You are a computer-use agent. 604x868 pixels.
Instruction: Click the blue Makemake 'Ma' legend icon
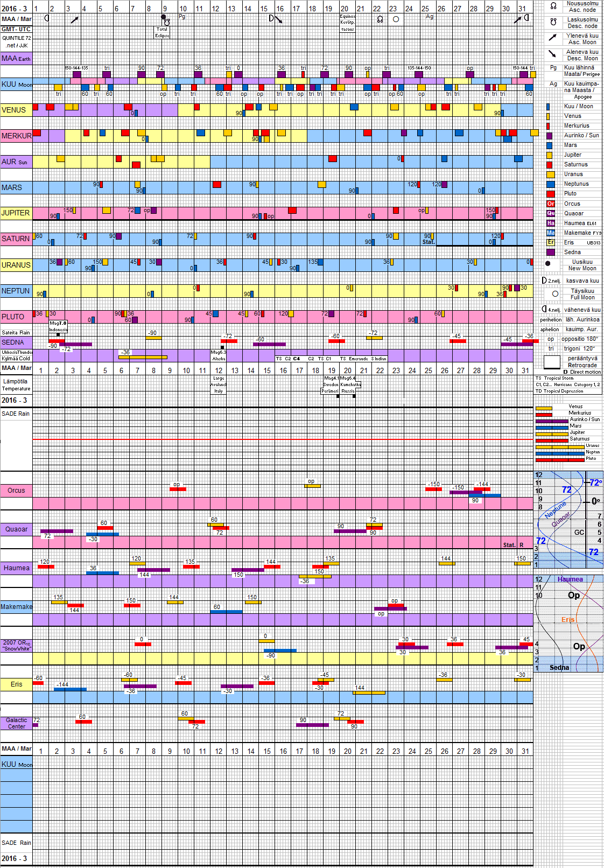tap(550, 233)
